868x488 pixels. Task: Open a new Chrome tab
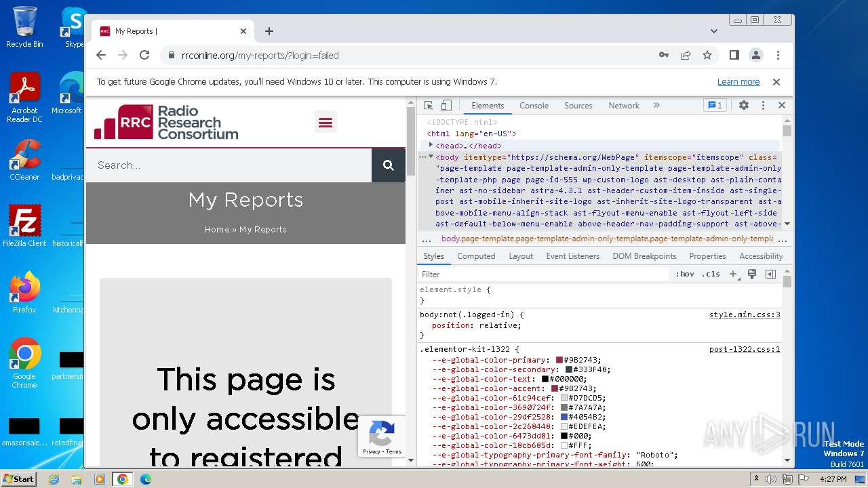coord(269,31)
